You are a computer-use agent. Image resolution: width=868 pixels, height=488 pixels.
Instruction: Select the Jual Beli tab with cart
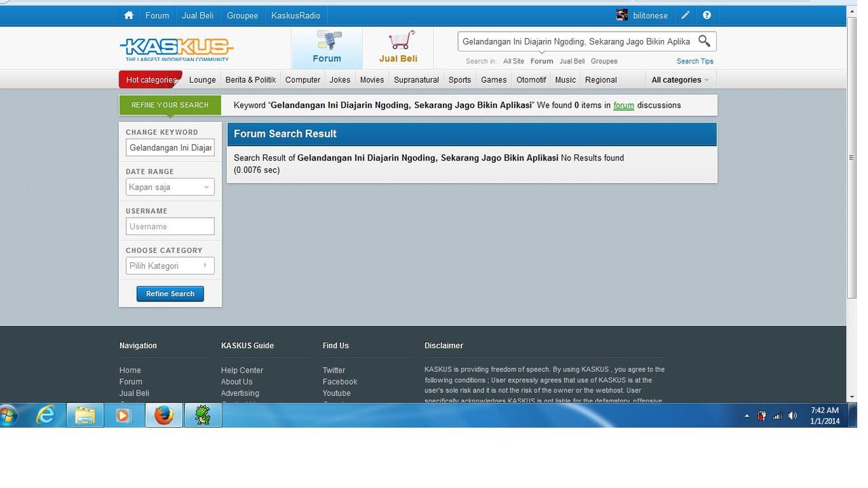pyautogui.click(x=398, y=47)
